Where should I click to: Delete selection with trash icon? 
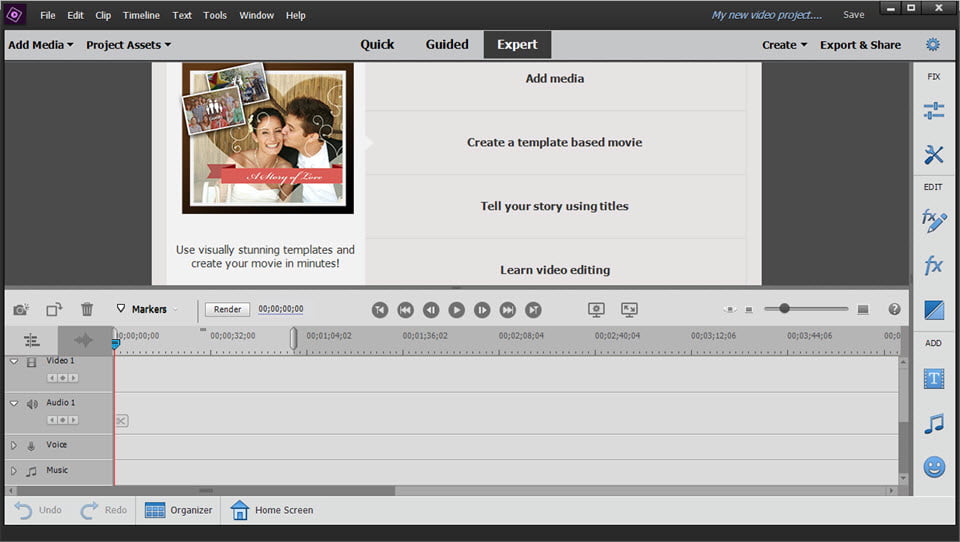[x=87, y=309]
